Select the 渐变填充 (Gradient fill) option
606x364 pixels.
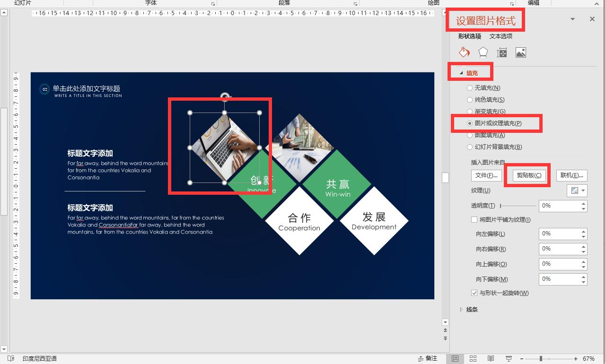click(470, 112)
